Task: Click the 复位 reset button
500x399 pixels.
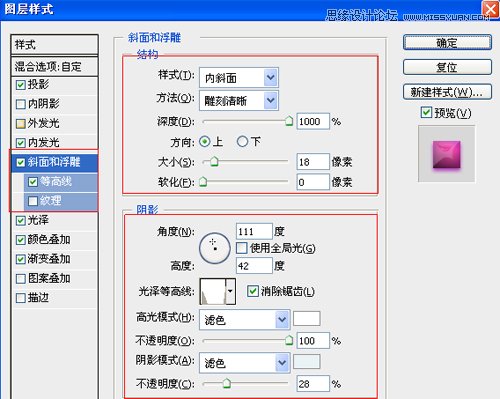Action: 447,67
